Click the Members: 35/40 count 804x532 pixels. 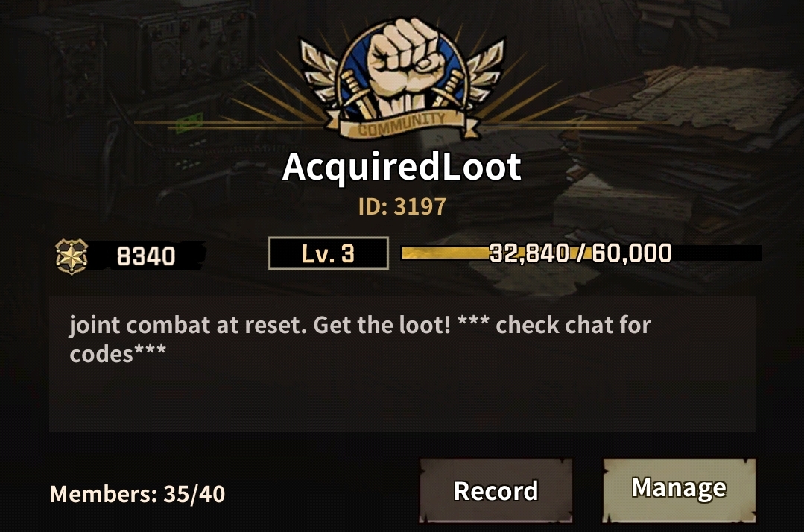point(137,494)
